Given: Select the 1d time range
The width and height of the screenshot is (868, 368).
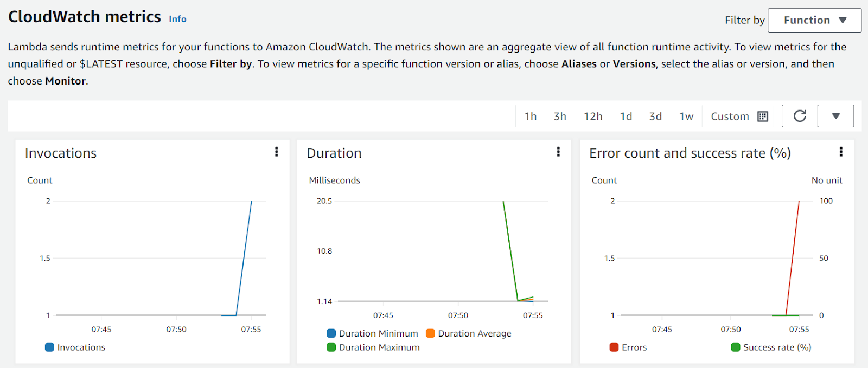Looking at the screenshot, I should tap(626, 116).
